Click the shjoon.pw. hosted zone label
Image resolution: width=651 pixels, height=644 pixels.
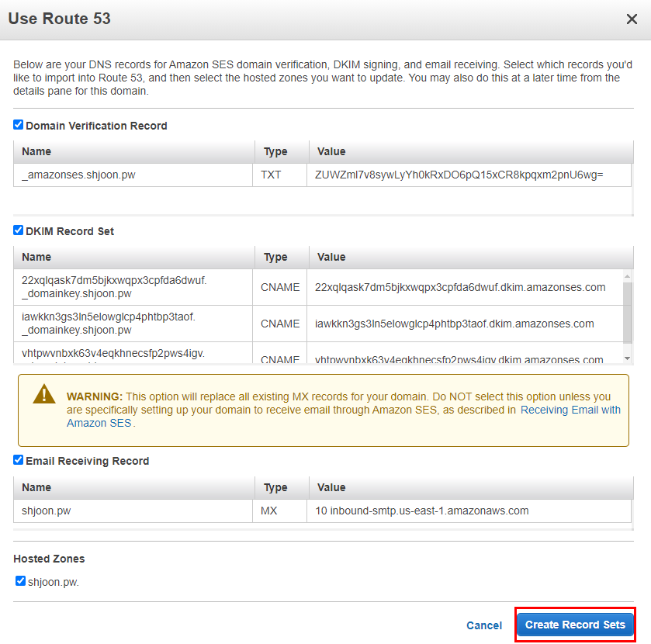53,582
